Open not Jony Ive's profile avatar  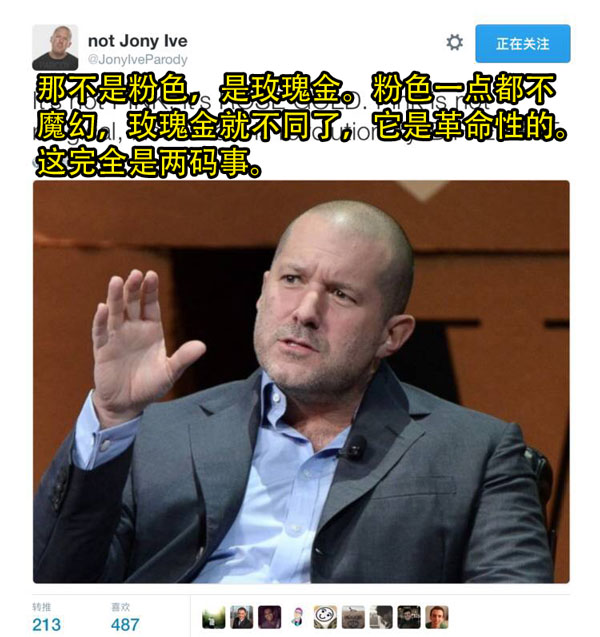click(55, 47)
